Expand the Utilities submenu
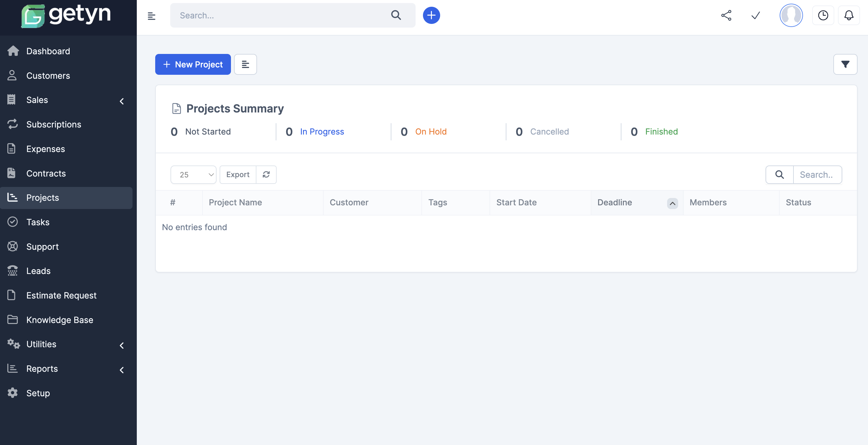 pos(121,346)
